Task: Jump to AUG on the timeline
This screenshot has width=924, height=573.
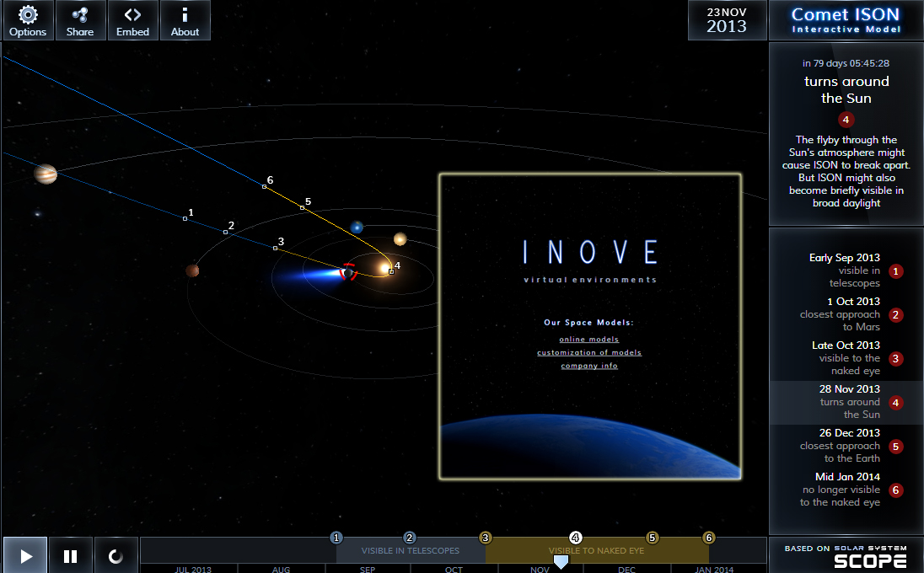Action: pos(281,570)
